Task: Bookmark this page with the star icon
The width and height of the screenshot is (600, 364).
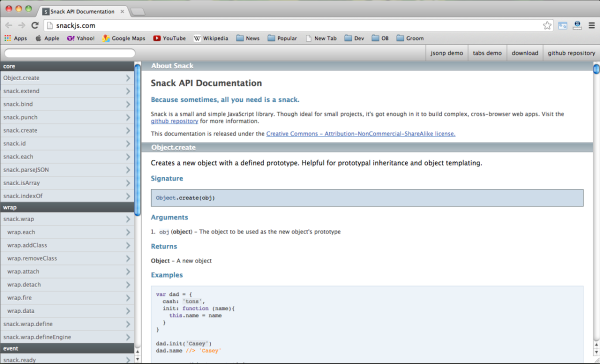Action: coord(547,26)
